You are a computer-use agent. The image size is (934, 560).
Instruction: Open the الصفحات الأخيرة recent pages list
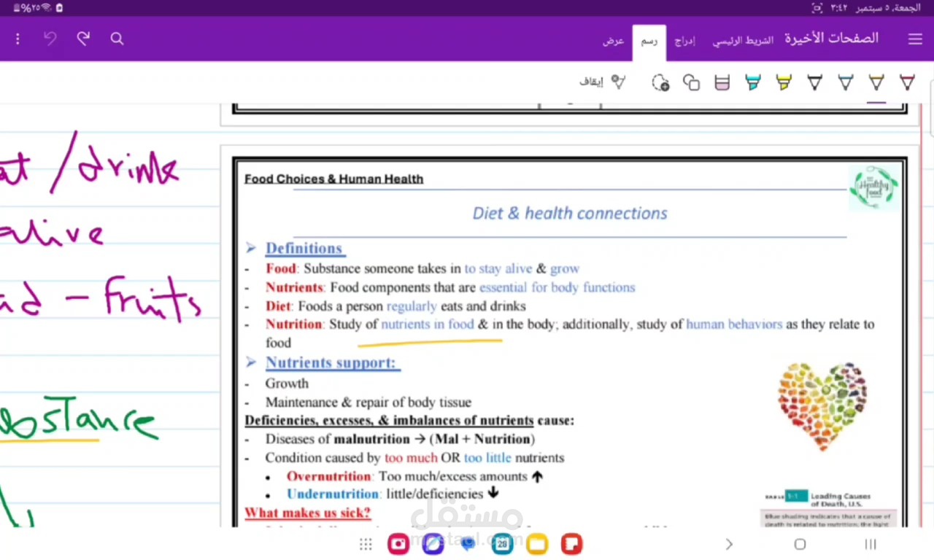pos(831,39)
